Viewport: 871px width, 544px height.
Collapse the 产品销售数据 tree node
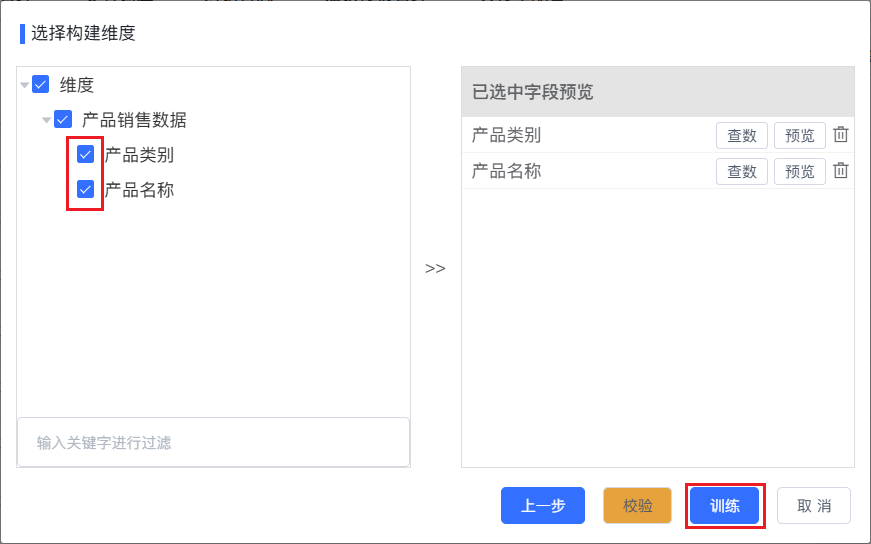pyautogui.click(x=47, y=120)
